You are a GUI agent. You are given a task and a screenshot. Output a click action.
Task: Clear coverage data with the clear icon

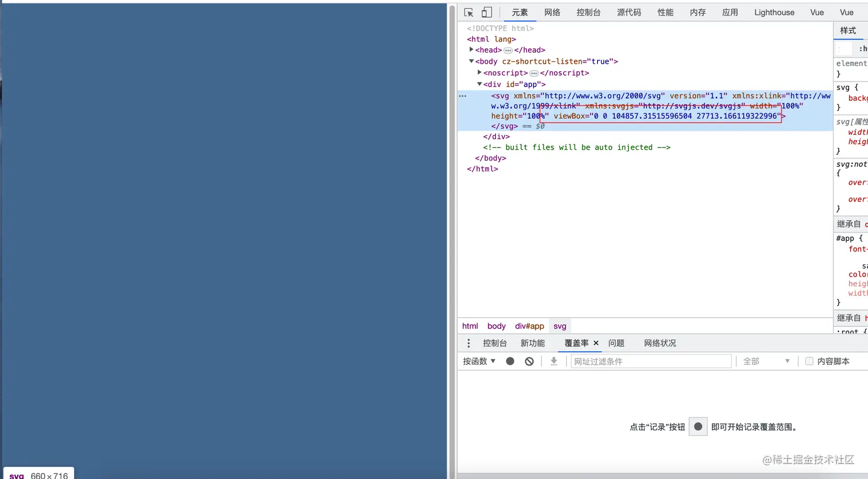(x=529, y=361)
